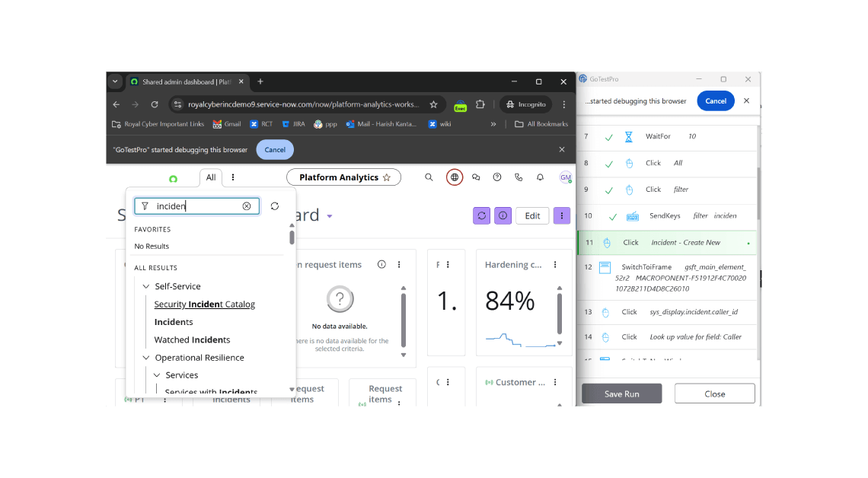868x478 pixels.
Task: Open the more menus vertical dots beside All
Action: coord(233,177)
